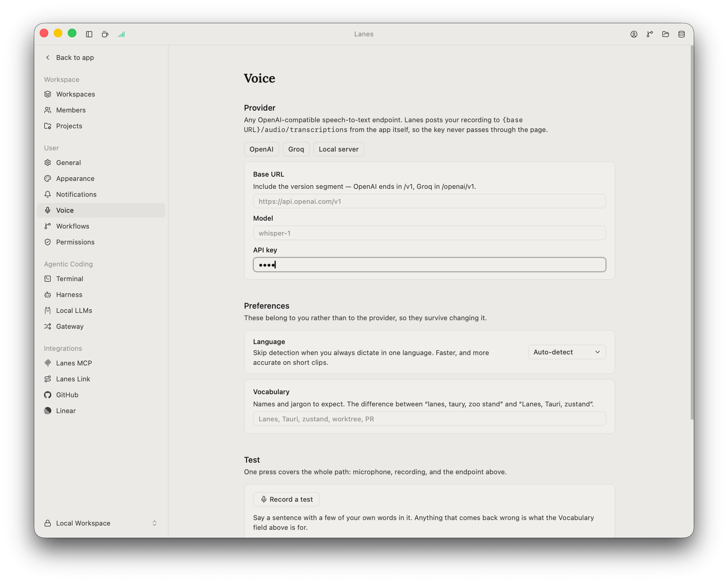Click the GitHub logo icon
The height and width of the screenshot is (583, 728).
click(48, 395)
